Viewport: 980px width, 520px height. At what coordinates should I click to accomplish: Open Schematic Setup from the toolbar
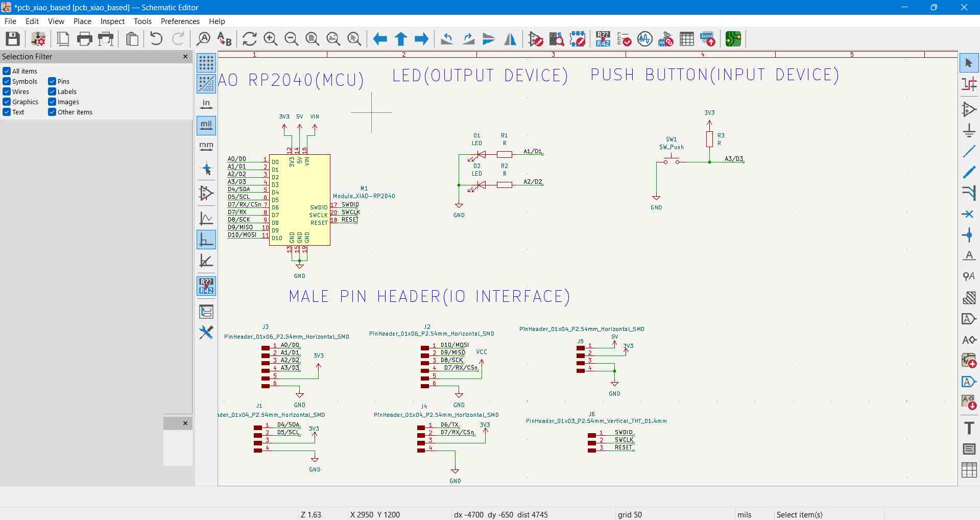(38, 39)
